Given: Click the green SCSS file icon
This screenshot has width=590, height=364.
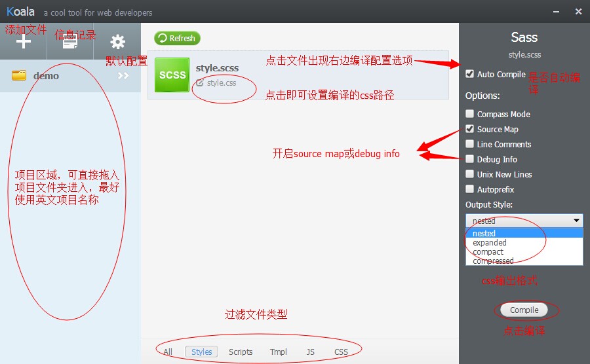Looking at the screenshot, I should [172, 75].
